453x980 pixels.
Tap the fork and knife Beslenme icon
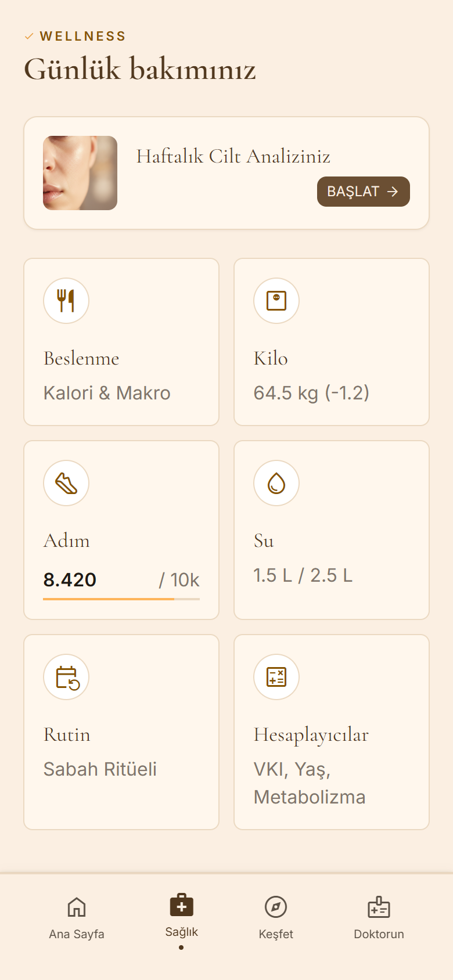pyautogui.click(x=66, y=301)
